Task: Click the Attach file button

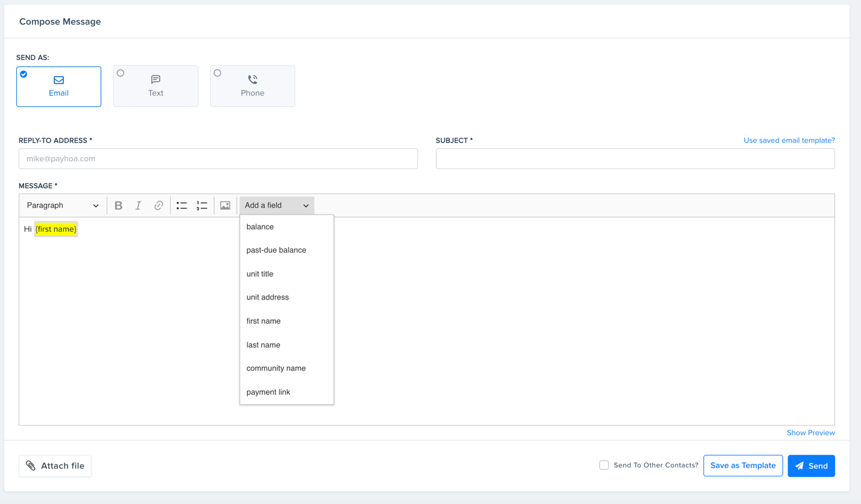Action: (x=55, y=466)
